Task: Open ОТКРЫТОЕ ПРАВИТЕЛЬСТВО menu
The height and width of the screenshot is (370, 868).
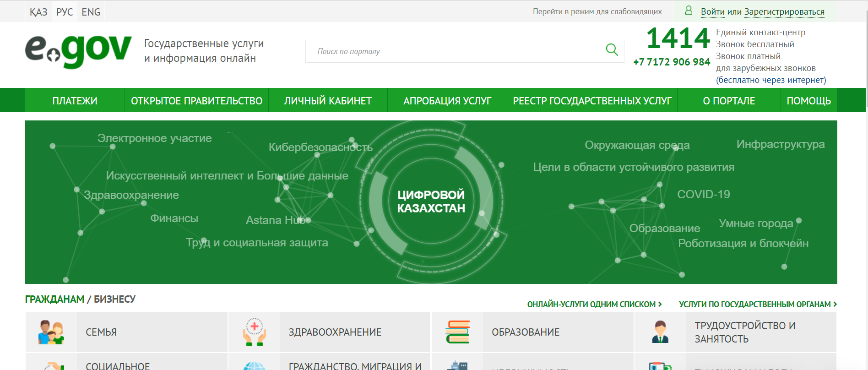Action: pyautogui.click(x=197, y=101)
